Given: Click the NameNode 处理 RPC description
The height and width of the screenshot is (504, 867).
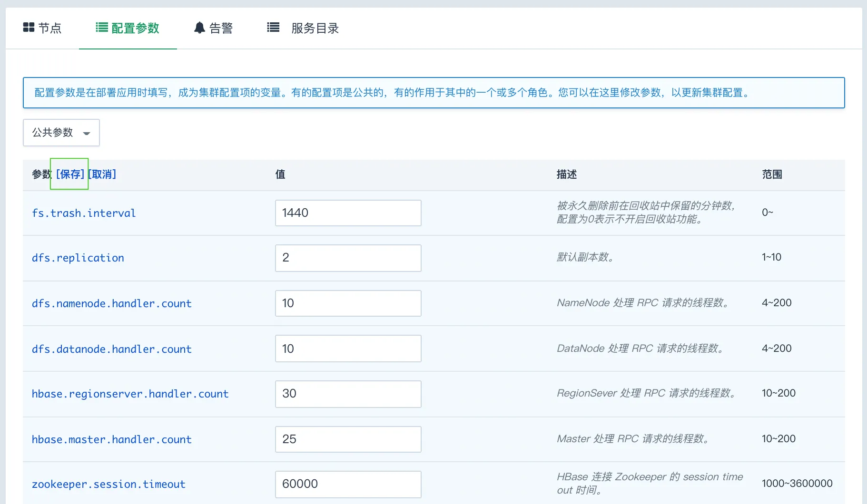Looking at the screenshot, I should click(643, 303).
